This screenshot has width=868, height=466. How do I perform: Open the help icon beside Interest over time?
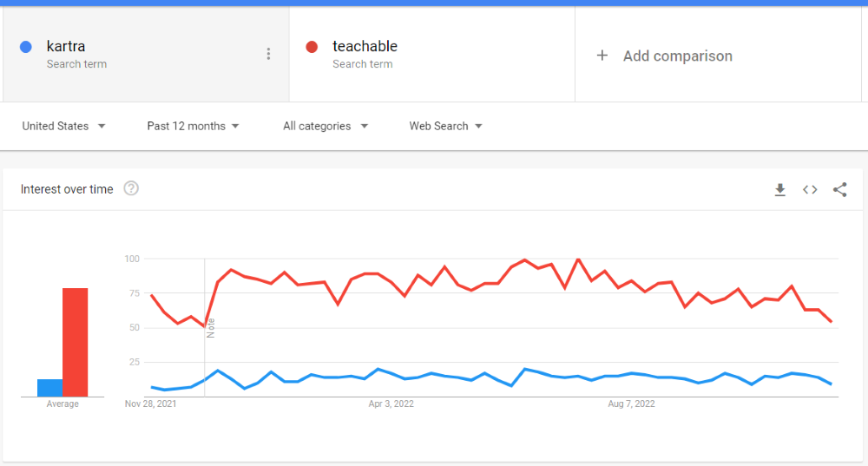coord(131,188)
